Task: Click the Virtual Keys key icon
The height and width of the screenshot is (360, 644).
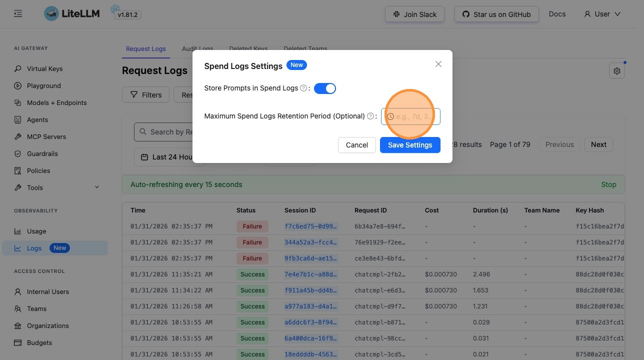Action: point(18,69)
